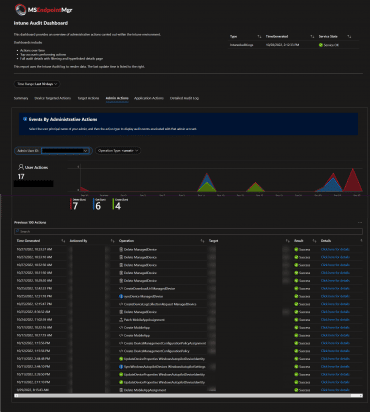Image resolution: width=370 pixels, height=412 pixels.
Task: Sort the top table by the Type column
Action: pyautogui.click(x=259, y=36)
